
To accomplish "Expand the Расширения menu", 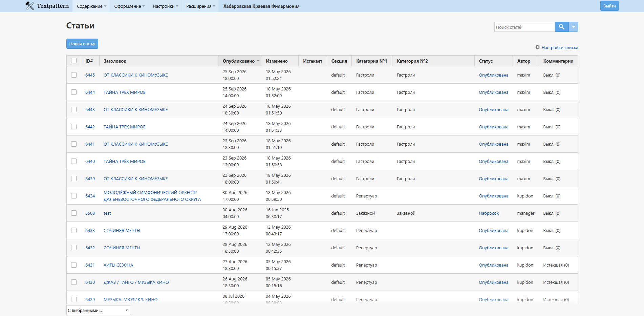I will point(200,6).
